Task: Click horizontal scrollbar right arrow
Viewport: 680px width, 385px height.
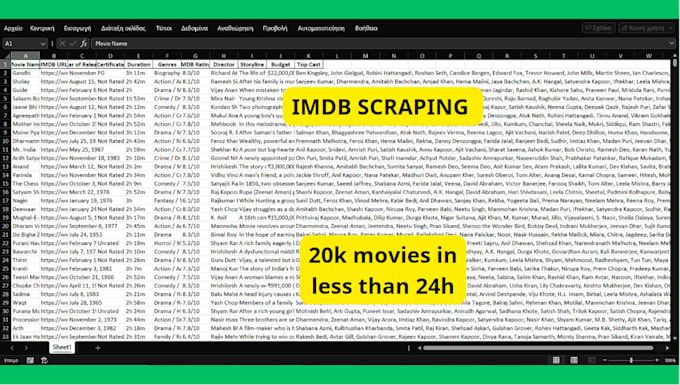Action: pyautogui.click(x=667, y=348)
